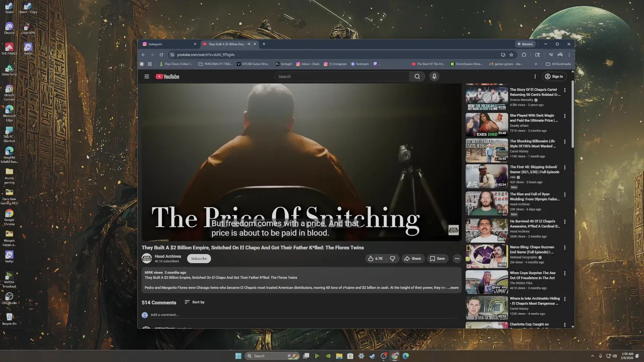Reload the current page
Image resolution: width=644 pixels, height=362 pixels.
click(161, 54)
